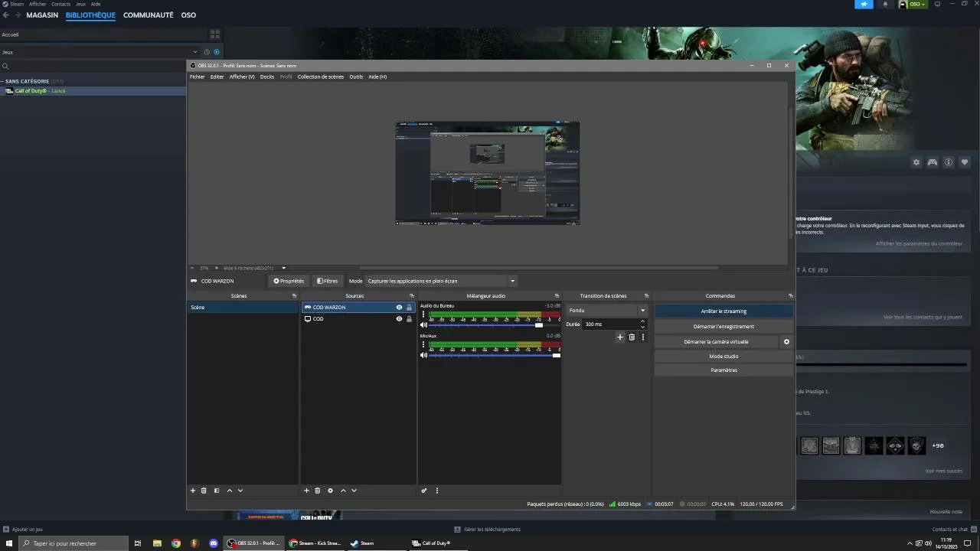Pop out the Sources dock

pyautogui.click(x=411, y=296)
